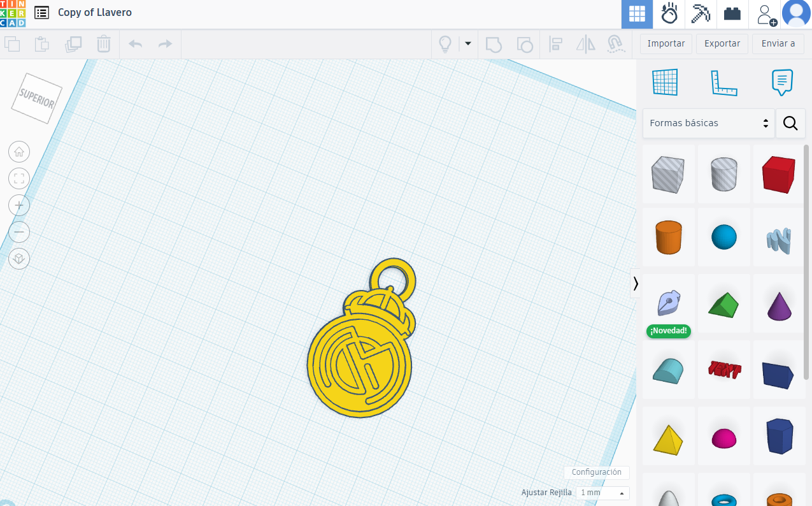812x506 pixels.
Task: Click the Tinkercad logo
Action: tap(13, 13)
